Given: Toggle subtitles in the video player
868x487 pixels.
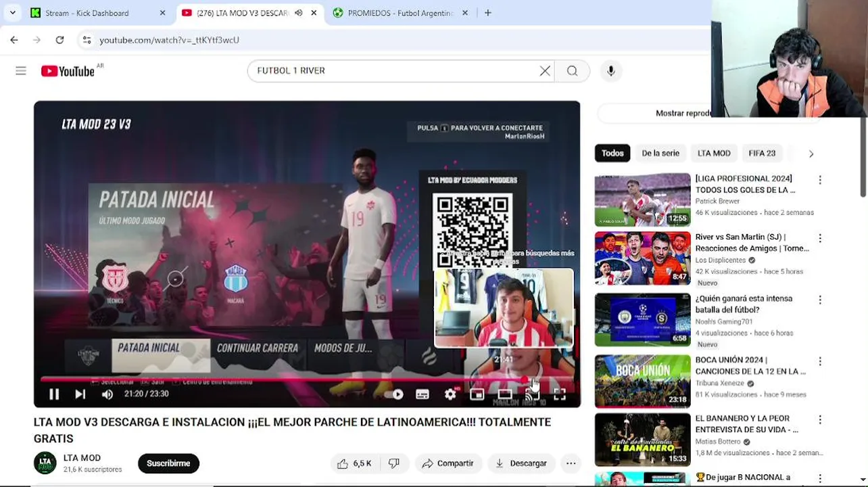Looking at the screenshot, I should tap(423, 394).
